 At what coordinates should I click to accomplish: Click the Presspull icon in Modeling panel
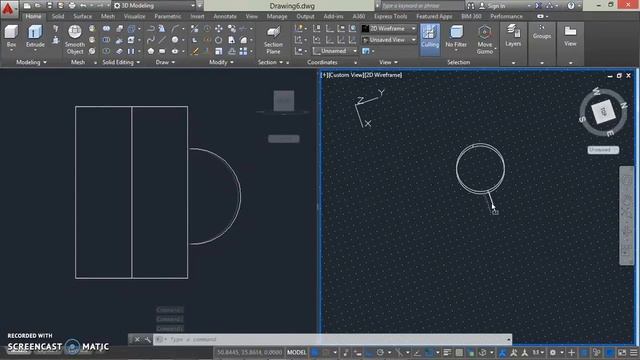pos(56,40)
